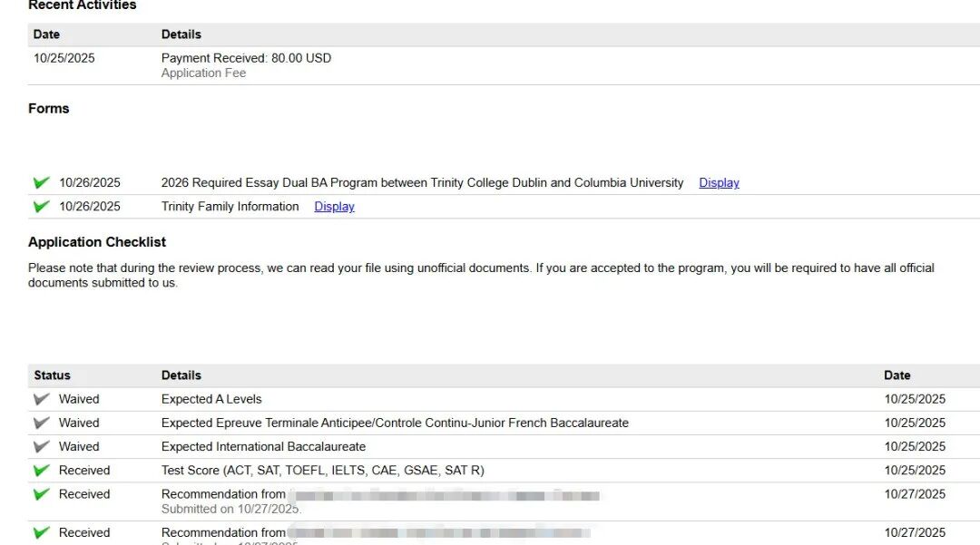This screenshot has height=545, width=980.
Task: Click the Application Checklist section heading
Action: 97,242
